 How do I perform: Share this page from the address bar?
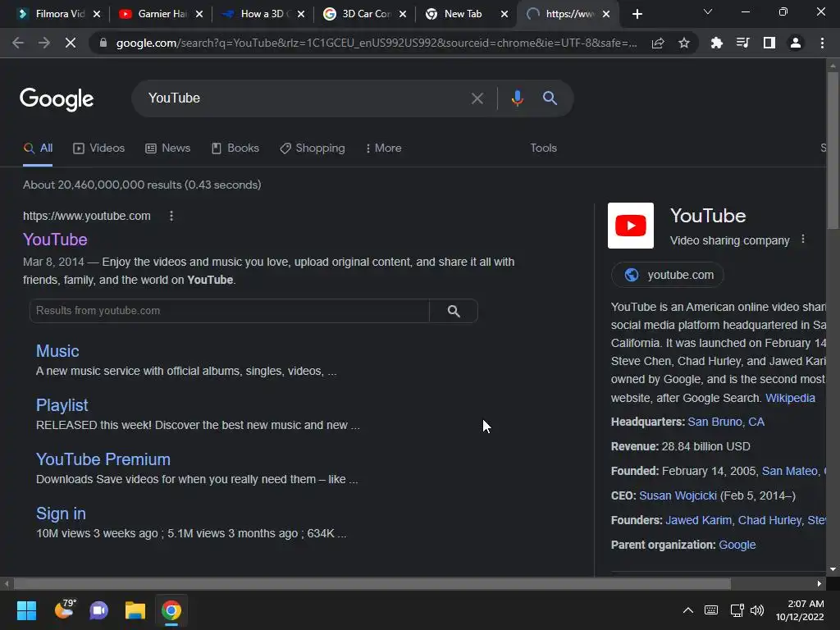[x=658, y=43]
